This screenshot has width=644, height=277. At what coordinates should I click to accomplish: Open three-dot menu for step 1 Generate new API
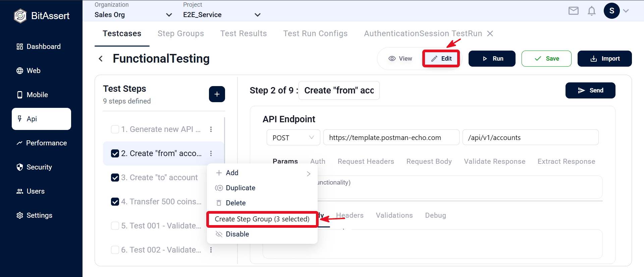pos(211,129)
